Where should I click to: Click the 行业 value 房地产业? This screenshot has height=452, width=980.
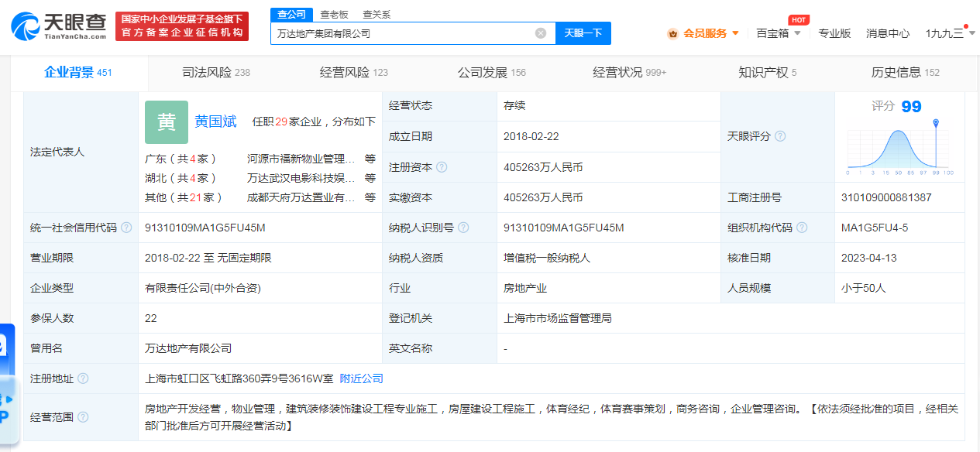coord(525,288)
